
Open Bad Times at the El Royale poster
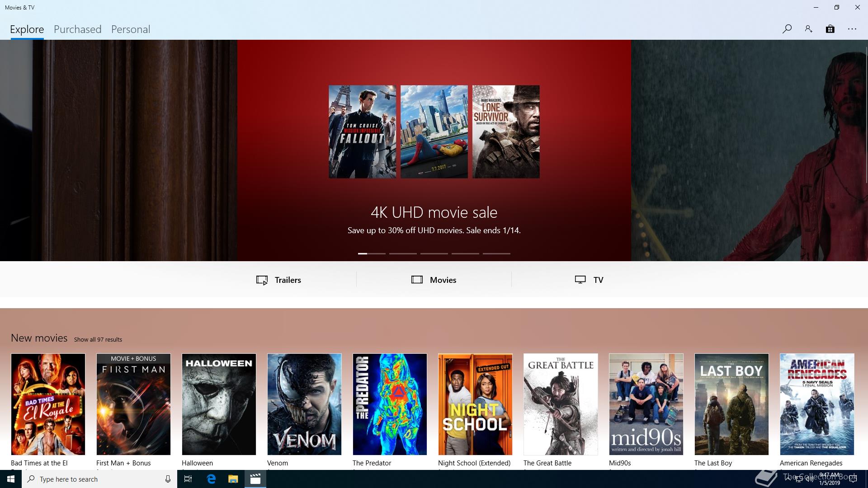(48, 404)
